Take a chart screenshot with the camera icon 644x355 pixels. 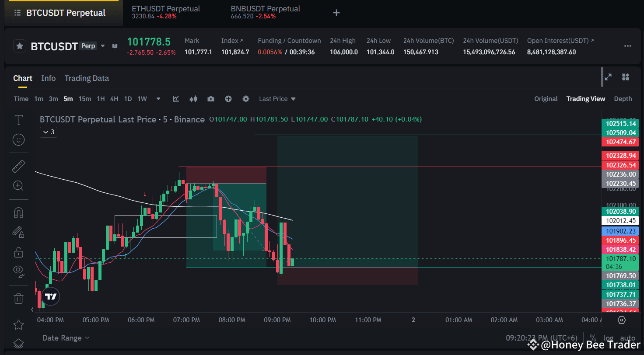210,99
